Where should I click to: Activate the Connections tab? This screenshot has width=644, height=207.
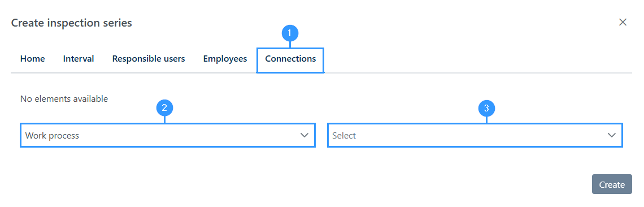290,59
